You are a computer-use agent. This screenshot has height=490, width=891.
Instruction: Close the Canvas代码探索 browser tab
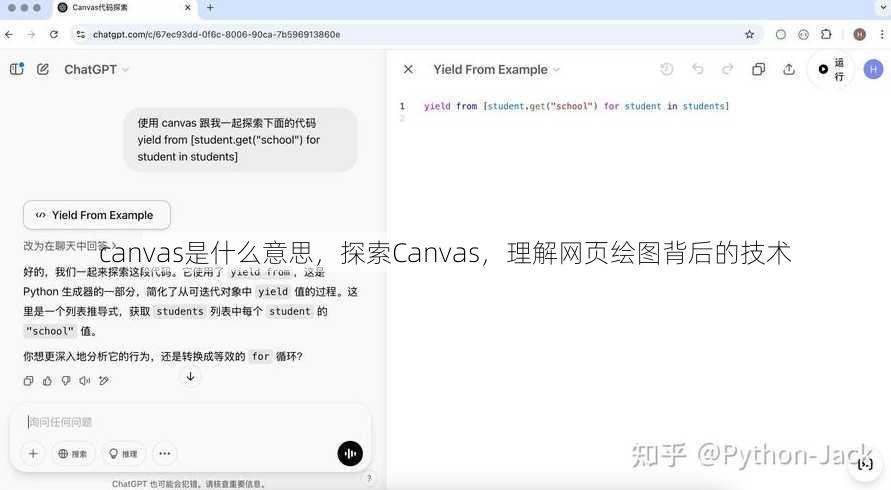(x=188, y=8)
